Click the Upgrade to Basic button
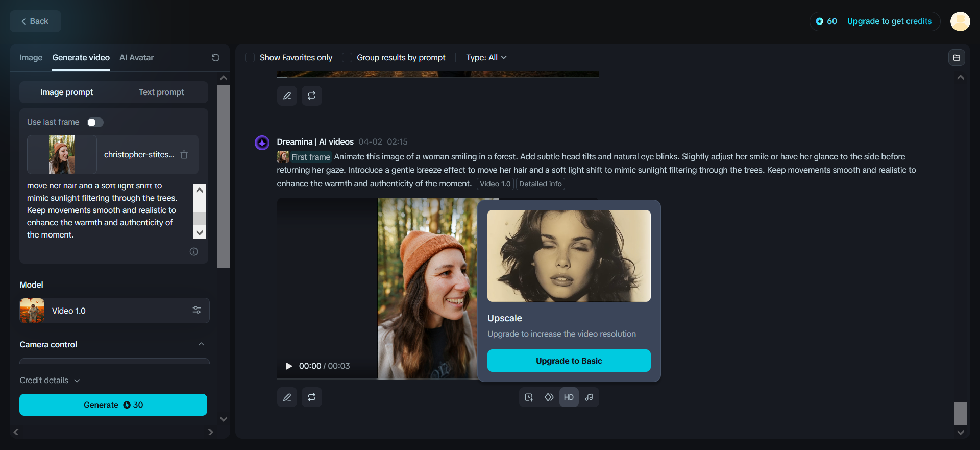This screenshot has width=980, height=450. [569, 361]
